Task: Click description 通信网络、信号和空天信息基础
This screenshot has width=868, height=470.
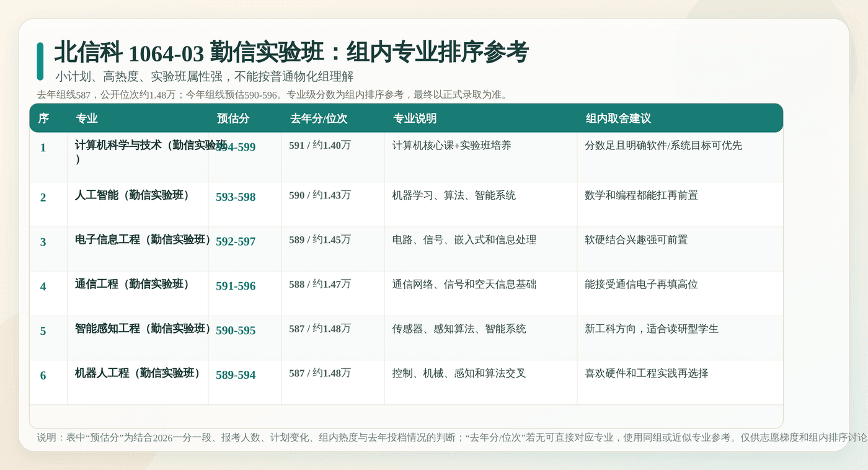Action: click(464, 285)
